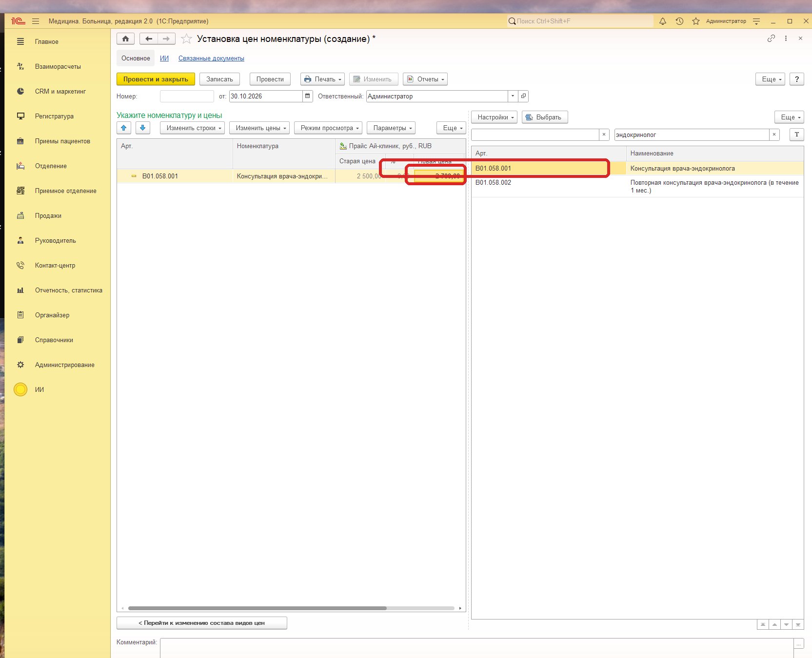Image resolution: width=812 pixels, height=658 pixels.
Task: Clear the эндокринолог search filter
Action: [774, 135]
